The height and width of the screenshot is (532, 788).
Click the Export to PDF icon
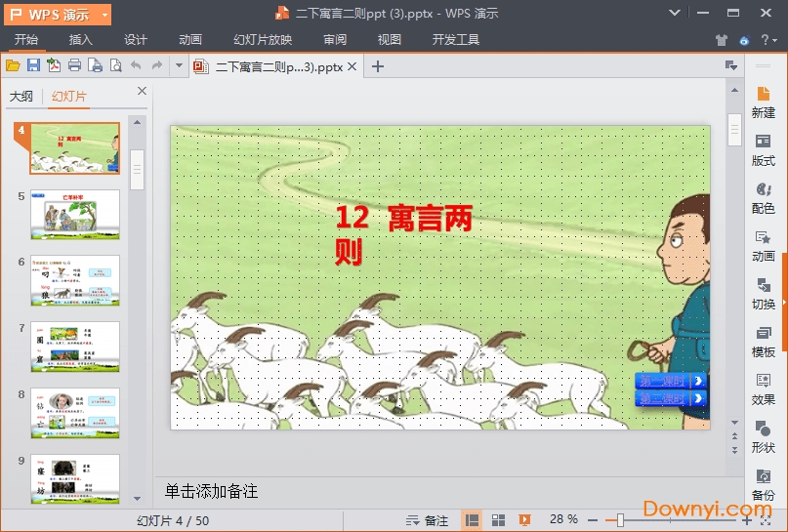tap(54, 65)
